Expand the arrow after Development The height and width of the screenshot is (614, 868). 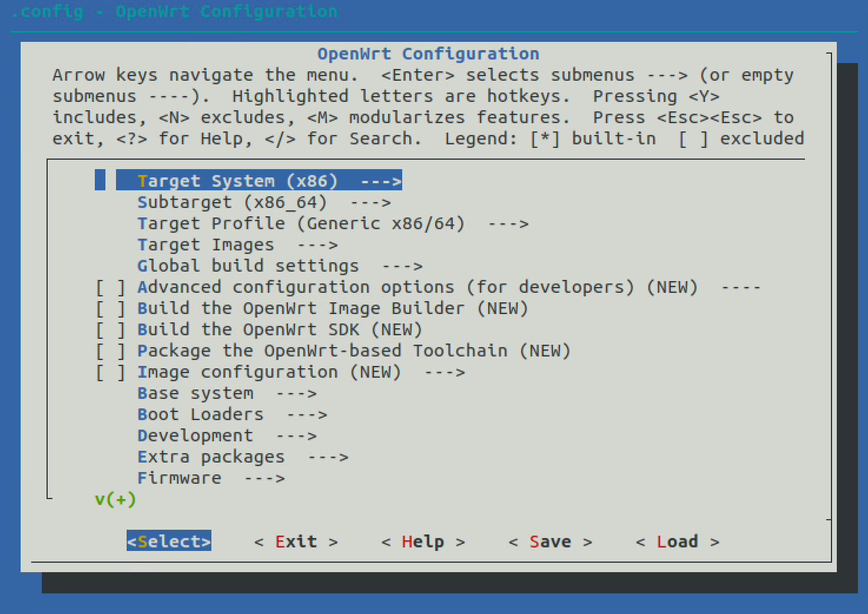(x=296, y=436)
